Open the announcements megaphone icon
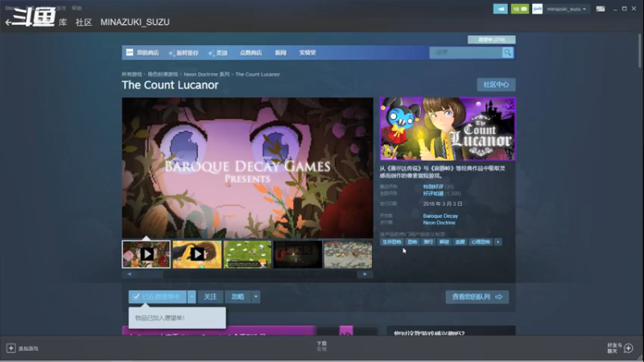The image size is (644, 362). pyautogui.click(x=500, y=9)
